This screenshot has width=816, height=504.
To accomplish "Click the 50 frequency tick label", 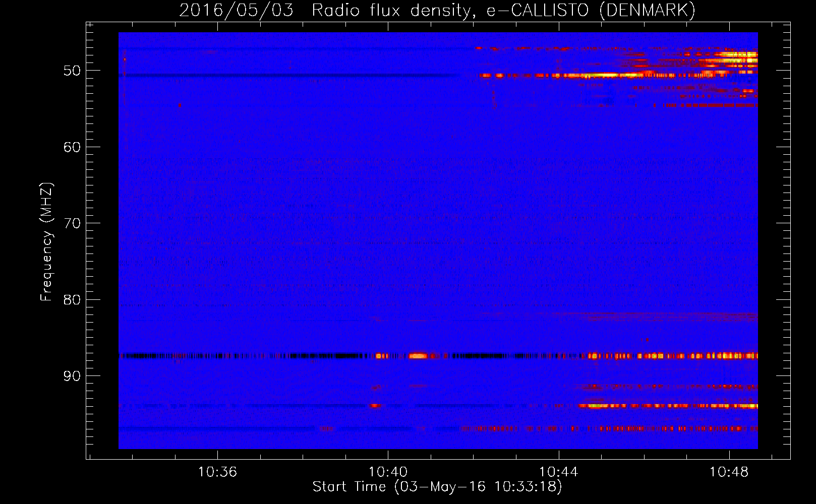I will point(72,71).
